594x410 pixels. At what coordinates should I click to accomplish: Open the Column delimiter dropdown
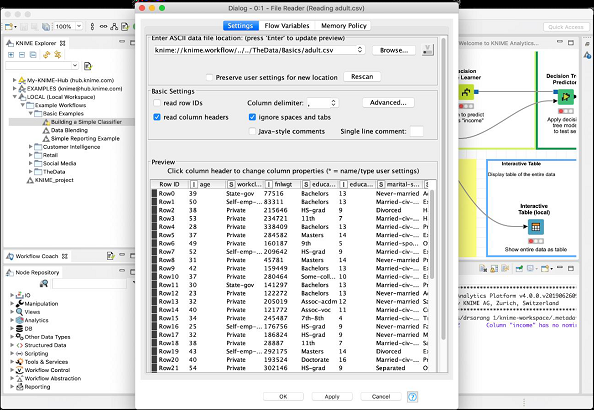point(333,103)
